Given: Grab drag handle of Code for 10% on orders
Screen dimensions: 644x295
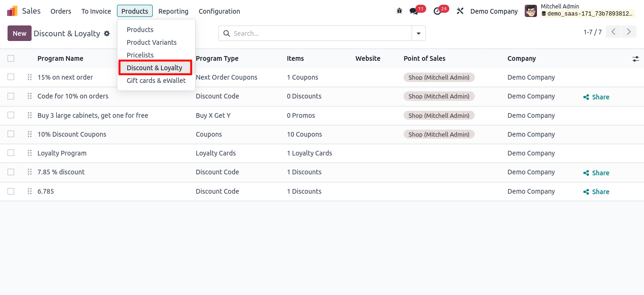Looking at the screenshot, I should point(30,96).
